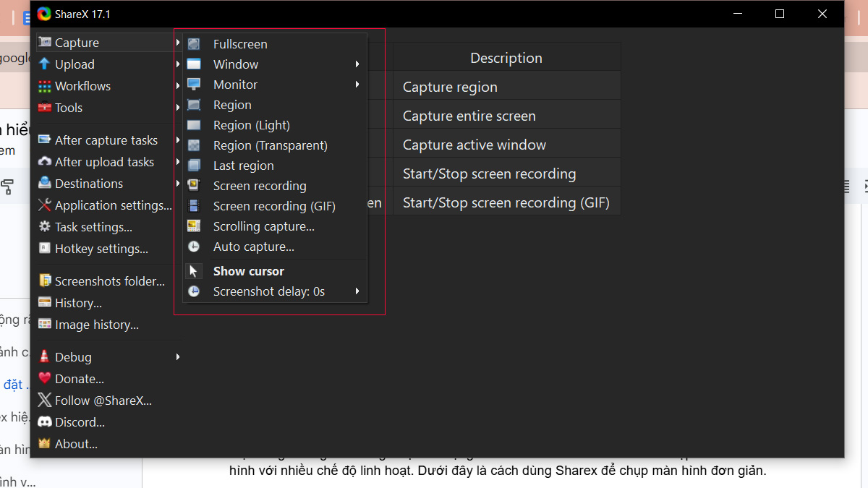Select the Capture region description cell

(x=506, y=87)
